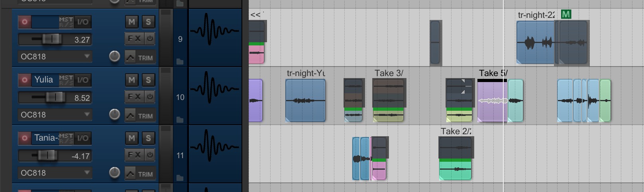The width and height of the screenshot is (644, 192).
Task: Click the Yulia track name field
Action: tap(45, 80)
